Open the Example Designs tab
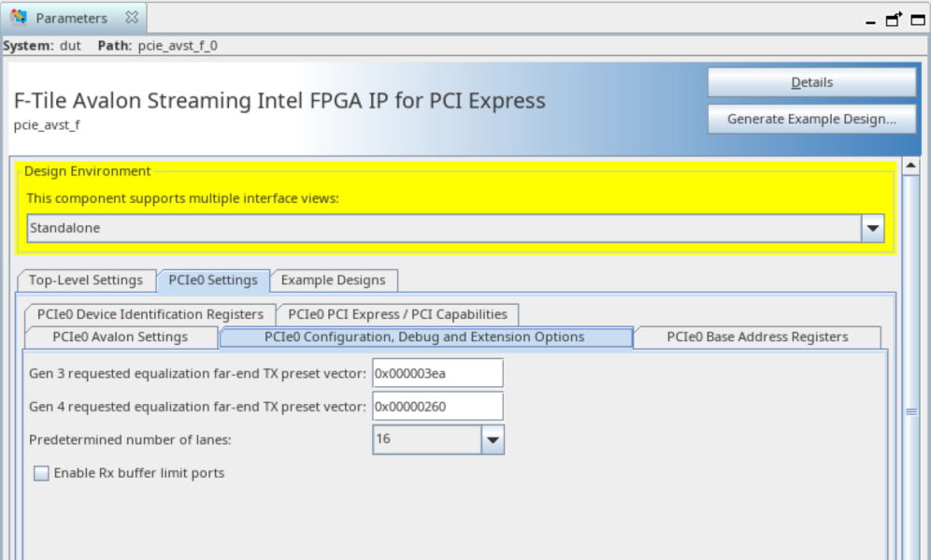931x560 pixels. pos(333,280)
